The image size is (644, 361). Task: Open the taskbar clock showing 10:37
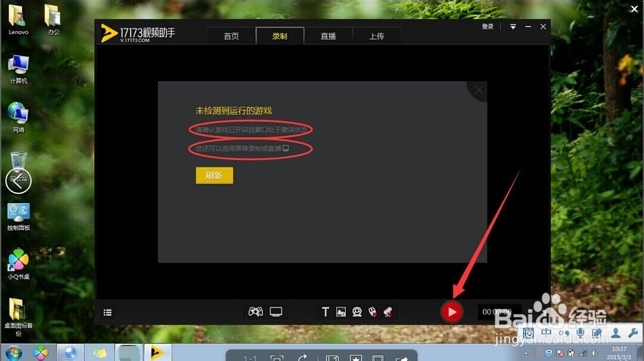(x=619, y=353)
